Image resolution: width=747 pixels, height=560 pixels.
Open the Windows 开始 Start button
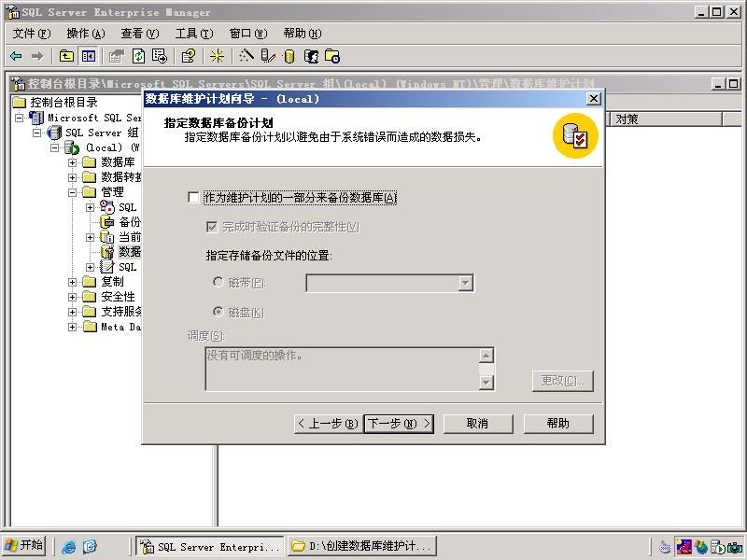point(24,546)
